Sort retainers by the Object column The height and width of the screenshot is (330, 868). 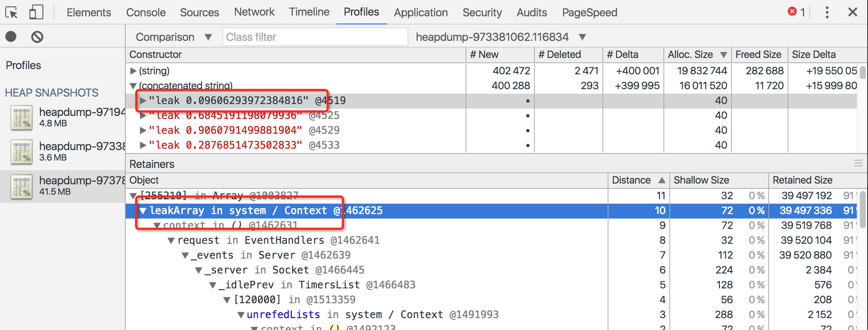pos(367,180)
